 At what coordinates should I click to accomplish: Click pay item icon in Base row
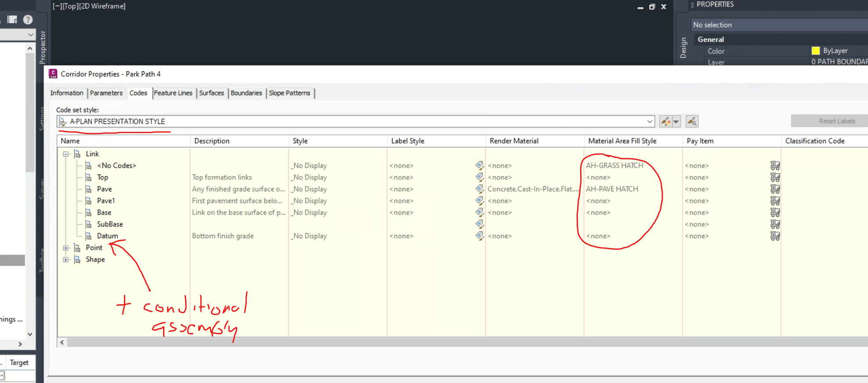pyautogui.click(x=775, y=212)
